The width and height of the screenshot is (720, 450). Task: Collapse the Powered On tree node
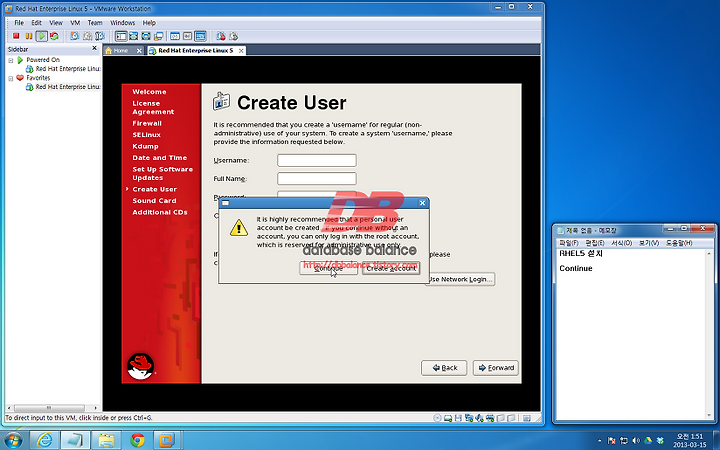point(11,60)
